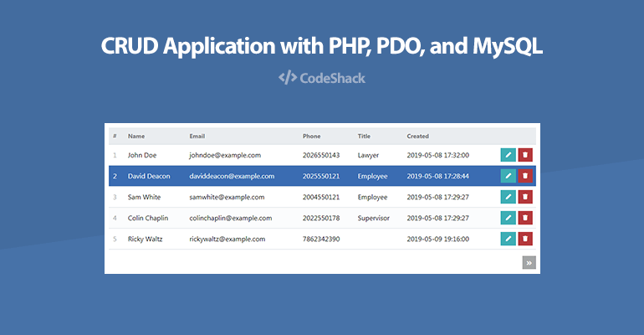Click the CodeShack logo
Viewport: 644px width, 335px height.
pos(322,78)
